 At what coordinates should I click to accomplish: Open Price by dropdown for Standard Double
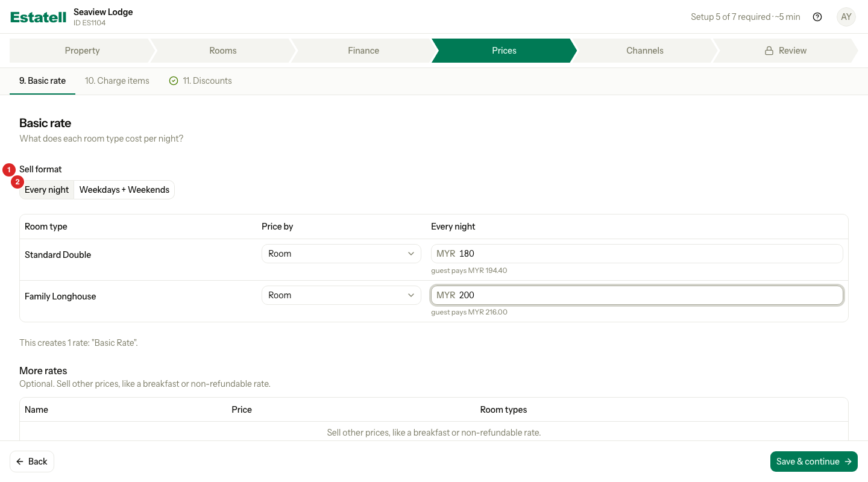[x=341, y=254]
